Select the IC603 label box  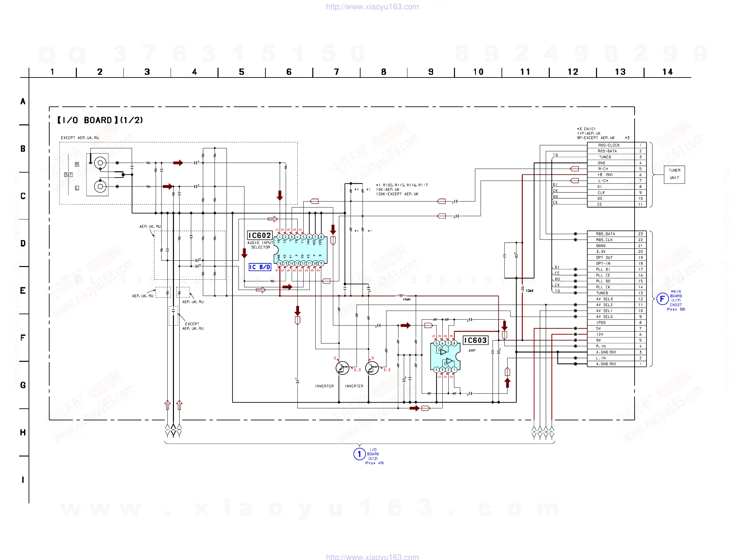(475, 340)
